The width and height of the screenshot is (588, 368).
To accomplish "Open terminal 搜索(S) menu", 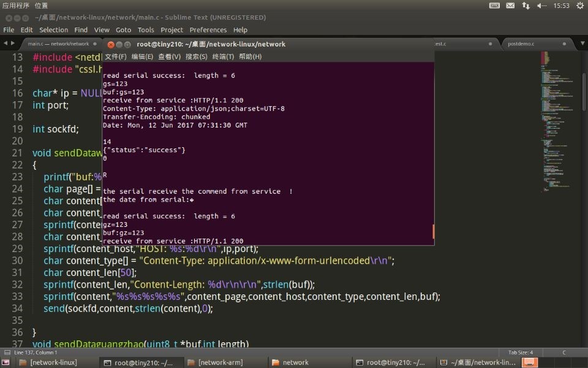I will [196, 56].
